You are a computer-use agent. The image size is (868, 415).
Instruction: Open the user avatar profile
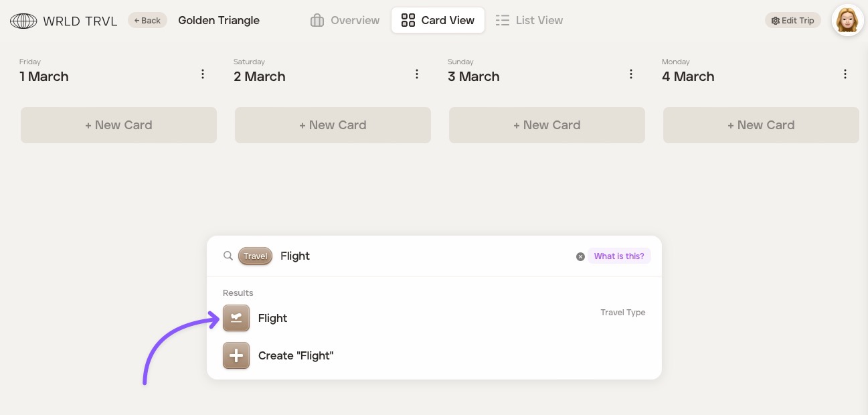click(847, 20)
